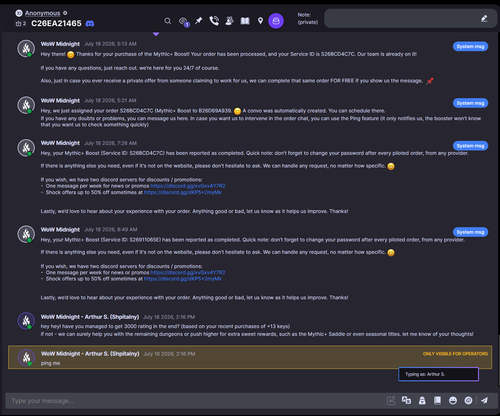Image resolution: width=500 pixels, height=416 pixels.
Task: Click the small gear icon next to Anonymous
Action: coord(65,13)
